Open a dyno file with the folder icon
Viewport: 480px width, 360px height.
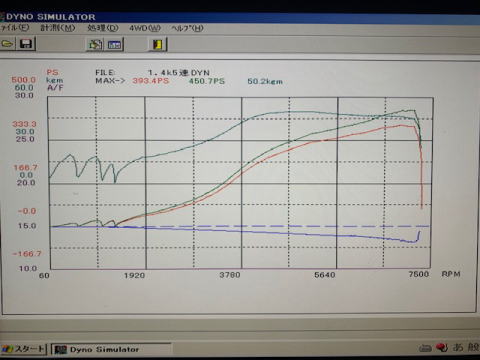click(7, 44)
